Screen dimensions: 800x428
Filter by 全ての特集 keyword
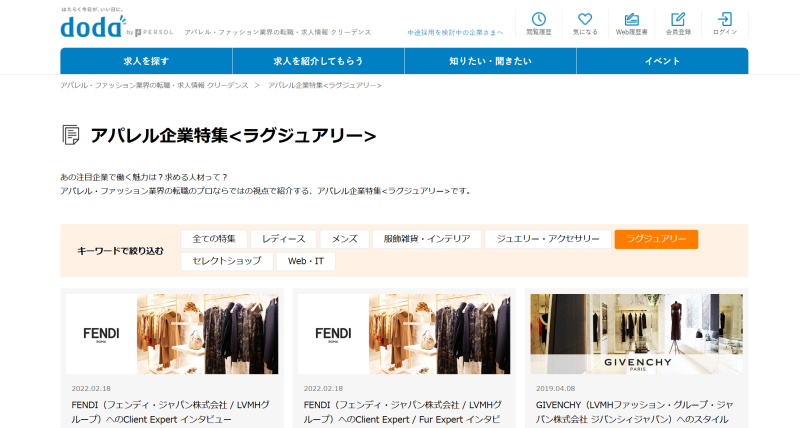point(213,239)
